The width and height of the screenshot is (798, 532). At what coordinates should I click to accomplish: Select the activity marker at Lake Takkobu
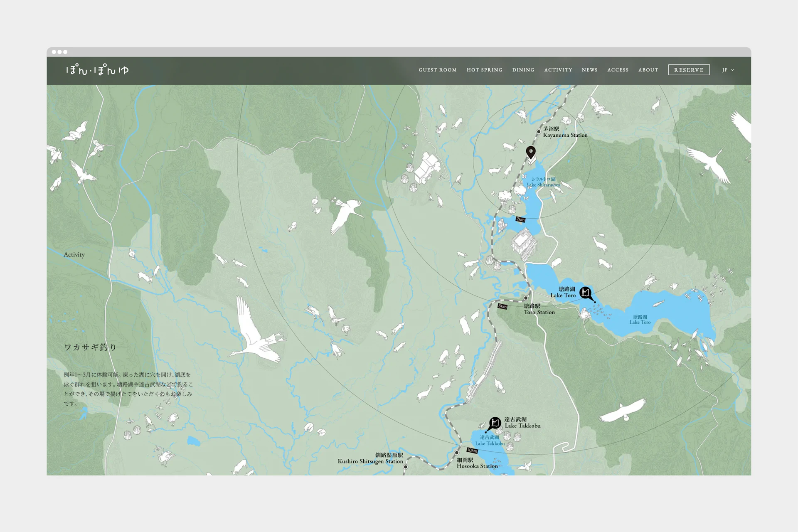tap(495, 423)
